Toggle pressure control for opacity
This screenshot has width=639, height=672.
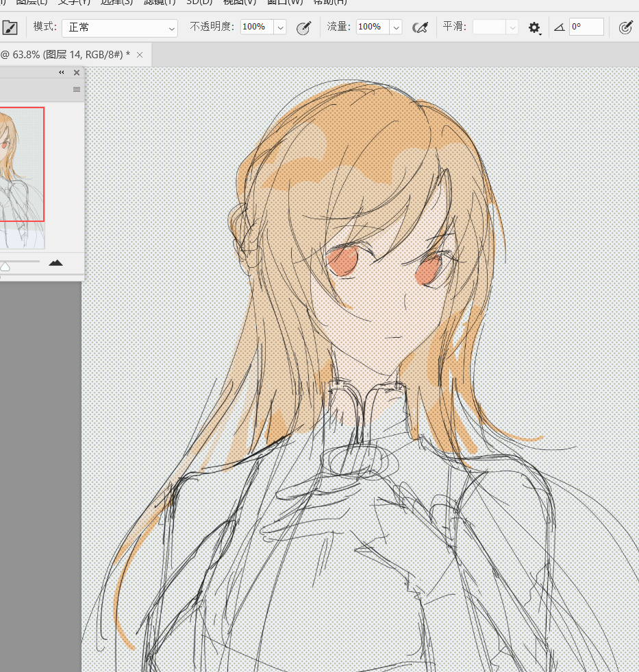pos(303,27)
